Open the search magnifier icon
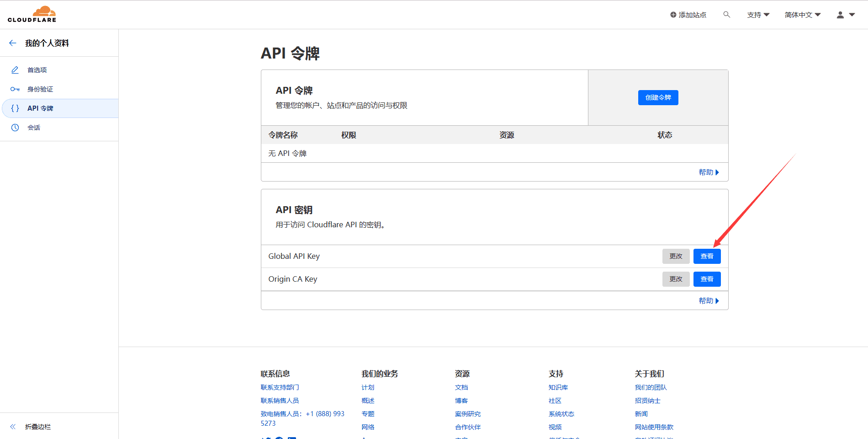 [x=726, y=15]
